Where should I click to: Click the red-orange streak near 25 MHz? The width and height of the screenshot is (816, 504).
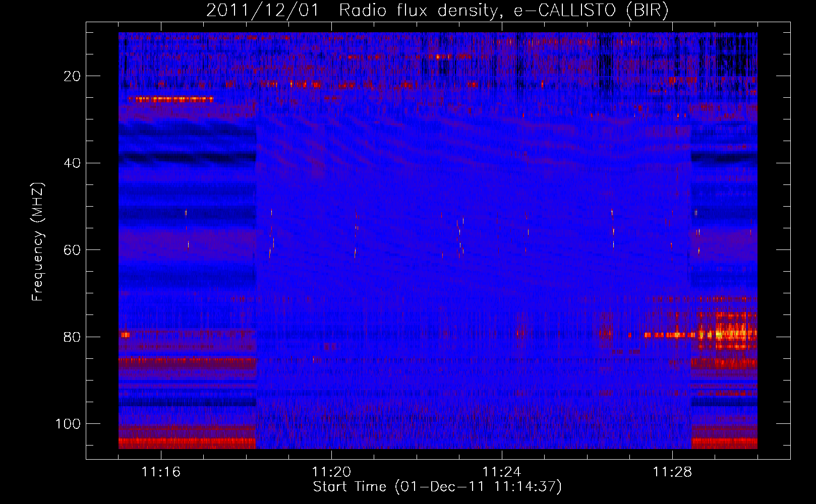(171, 100)
